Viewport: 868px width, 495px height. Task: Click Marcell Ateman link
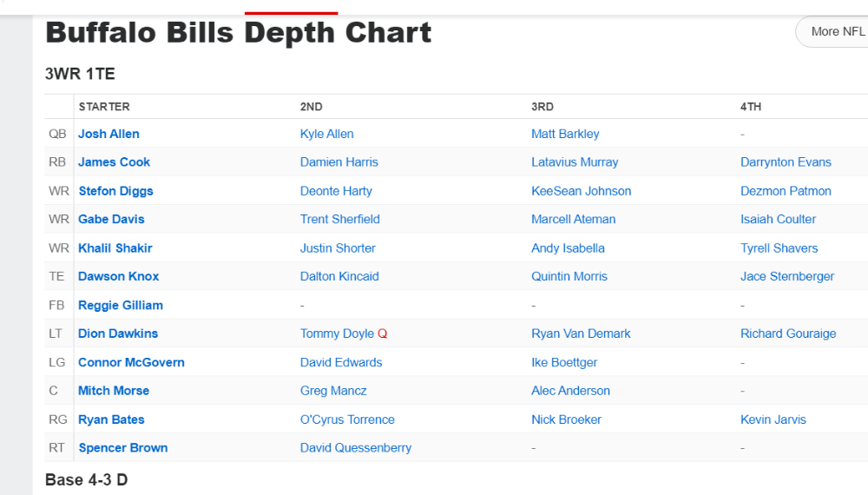(574, 219)
